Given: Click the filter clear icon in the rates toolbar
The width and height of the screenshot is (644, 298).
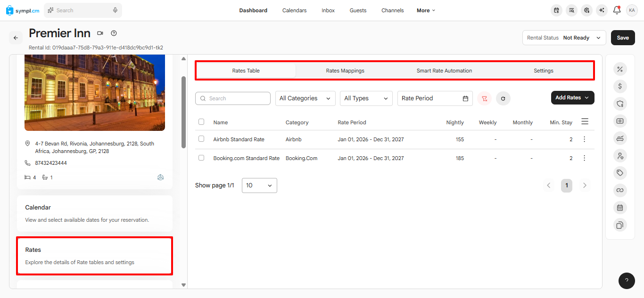Looking at the screenshot, I should (x=484, y=98).
